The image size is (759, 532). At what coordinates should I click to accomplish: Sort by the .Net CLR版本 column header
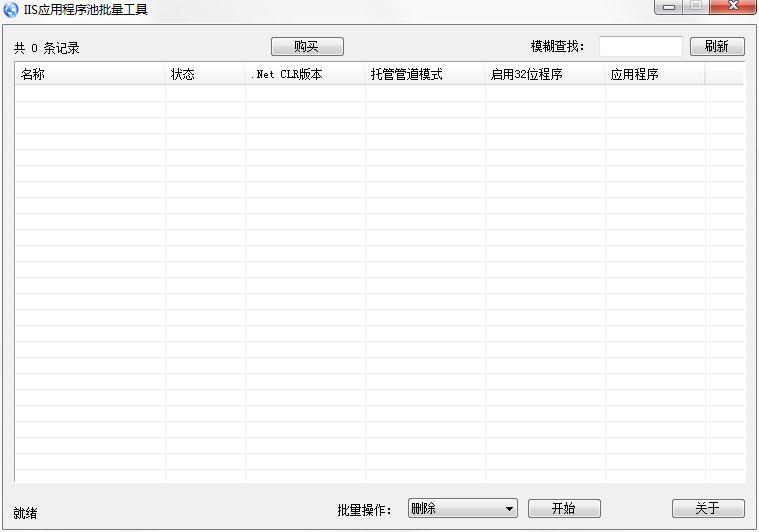[x=305, y=74]
